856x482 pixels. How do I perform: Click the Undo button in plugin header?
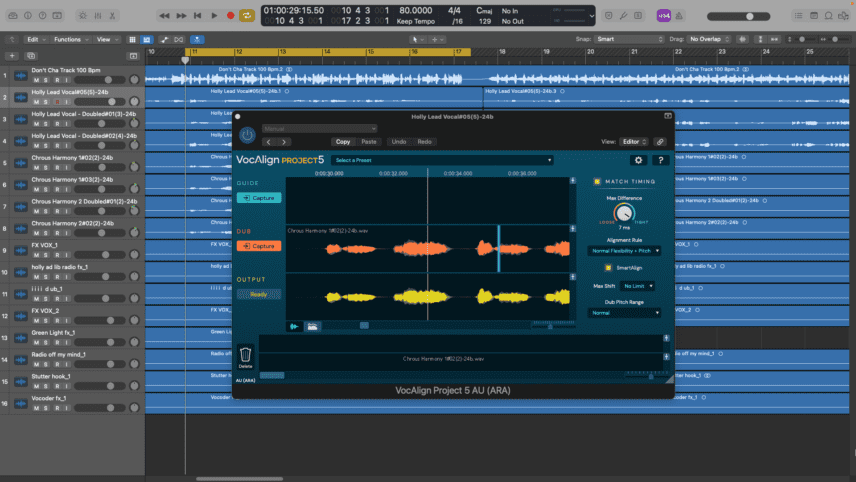(399, 142)
